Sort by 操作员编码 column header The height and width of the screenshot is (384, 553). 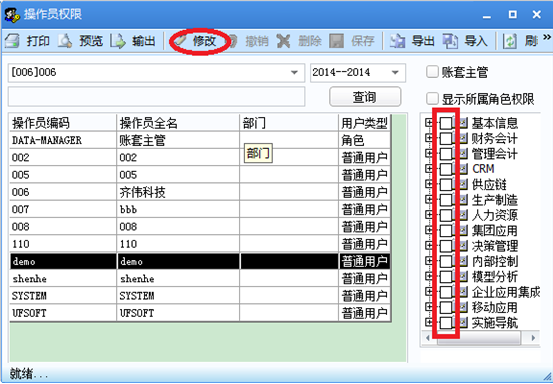coord(63,123)
